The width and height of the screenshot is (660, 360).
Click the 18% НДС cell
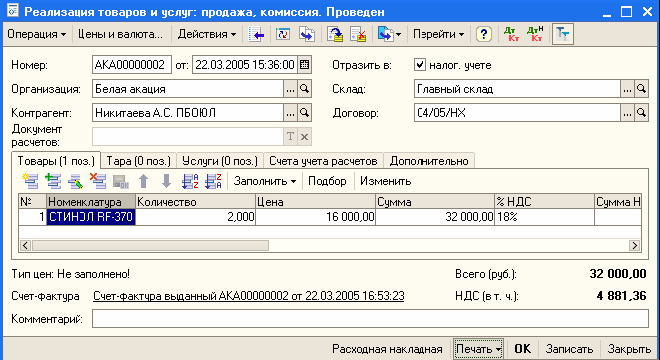544,217
